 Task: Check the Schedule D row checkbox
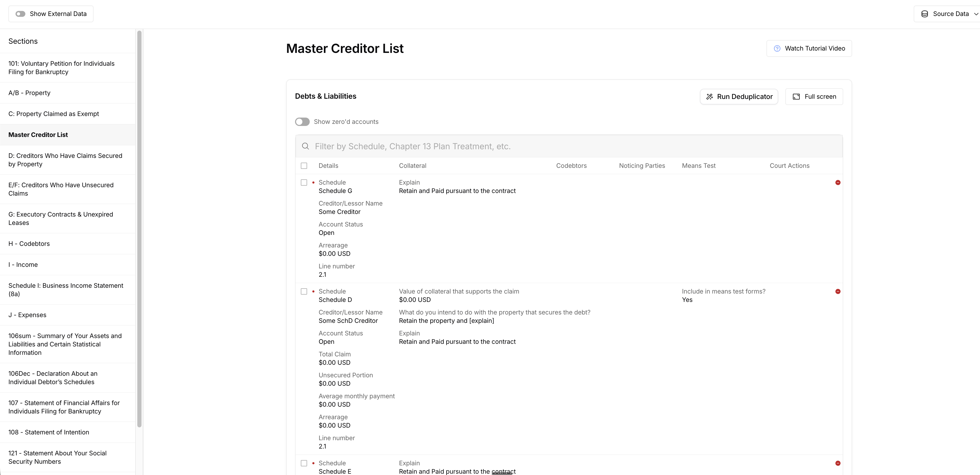click(x=304, y=291)
